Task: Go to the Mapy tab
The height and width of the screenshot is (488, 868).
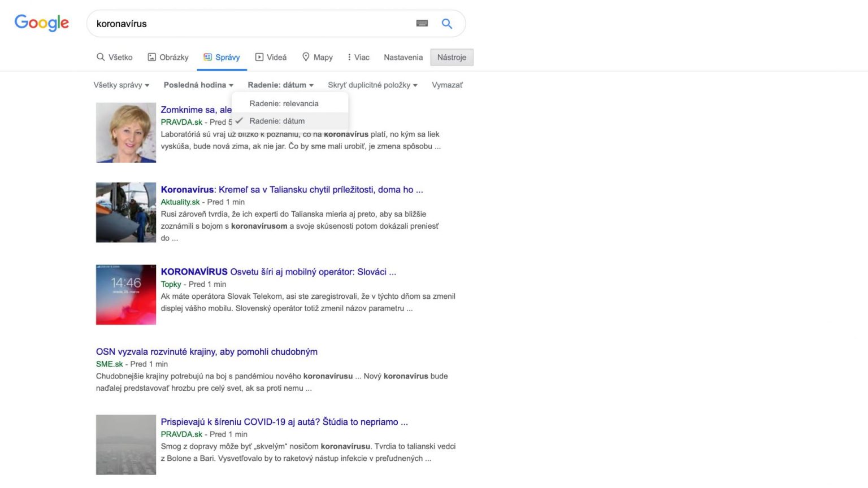Action: click(x=317, y=57)
